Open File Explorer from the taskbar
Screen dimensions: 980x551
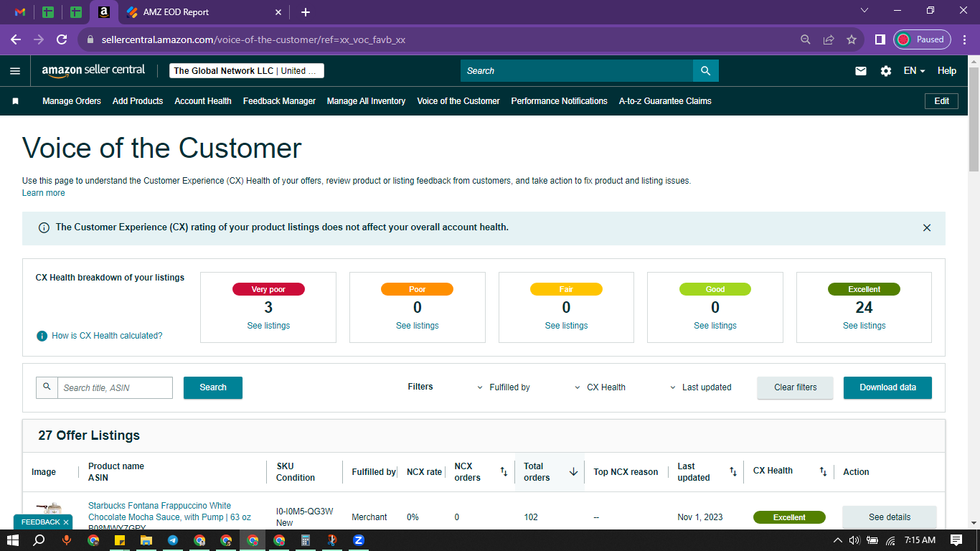pos(146,540)
